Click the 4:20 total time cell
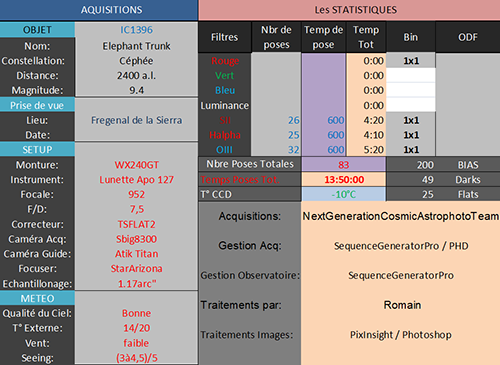 367,120
